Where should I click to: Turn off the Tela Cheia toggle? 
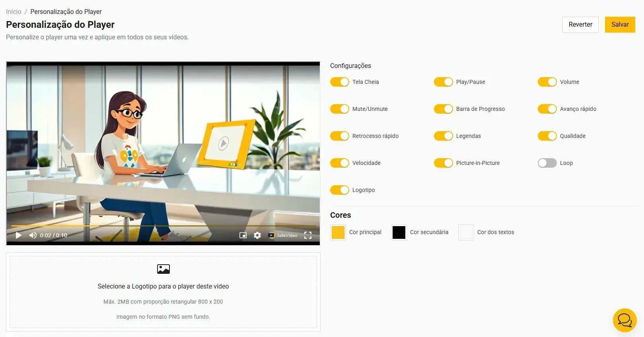pyautogui.click(x=339, y=82)
